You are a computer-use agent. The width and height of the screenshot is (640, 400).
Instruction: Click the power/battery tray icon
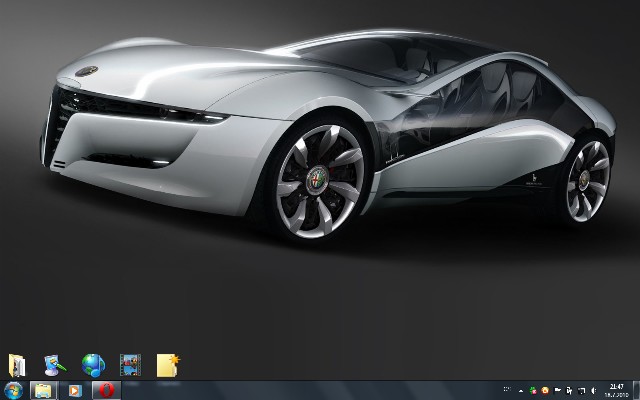pos(569,390)
